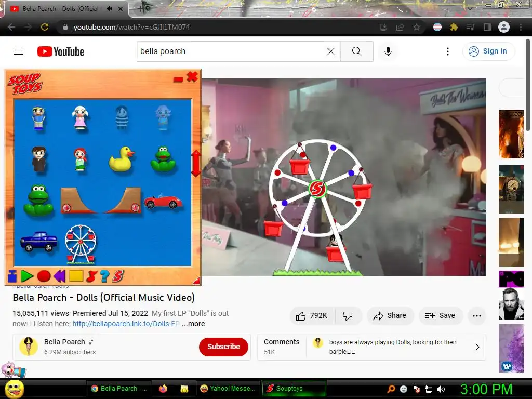Open the bellapoarch.lnk.to/Dolls-EP link

pyautogui.click(x=126, y=324)
